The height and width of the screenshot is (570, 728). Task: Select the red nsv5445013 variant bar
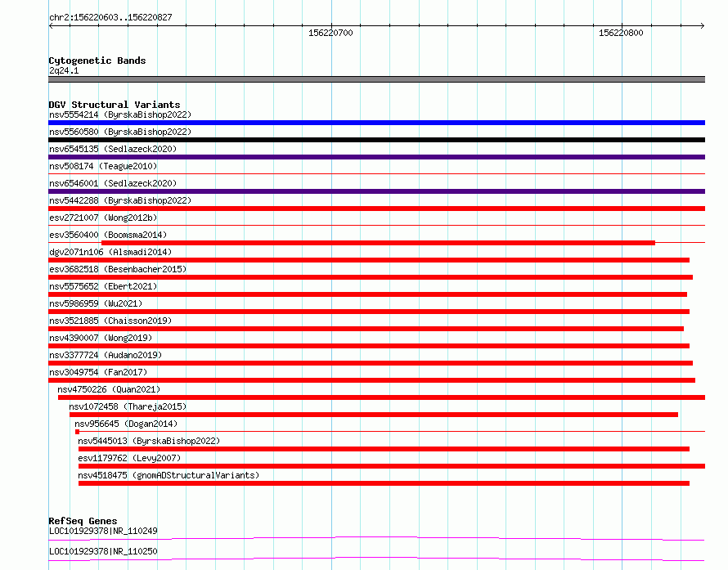(x=384, y=449)
